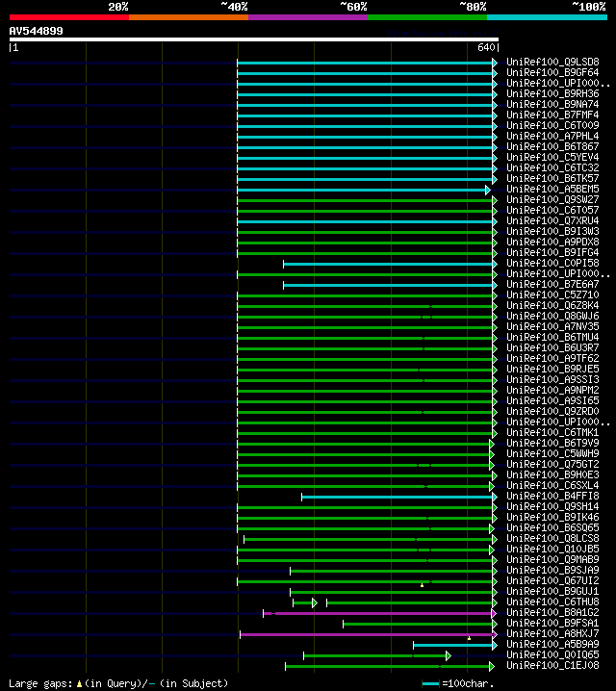This screenshot has width=616, height=691.
Task: Select hit label UniRef100_B9RH36
Action: [552, 94]
